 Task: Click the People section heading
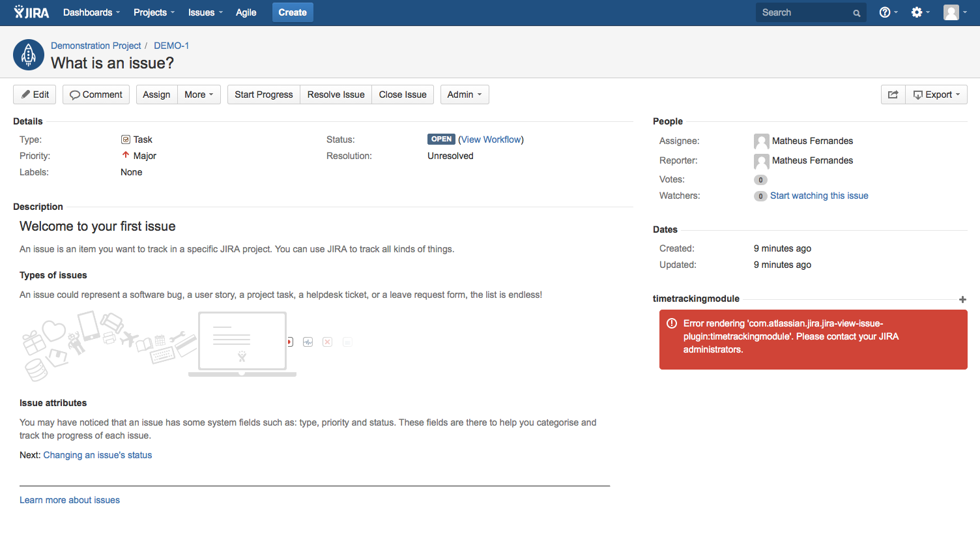click(668, 121)
